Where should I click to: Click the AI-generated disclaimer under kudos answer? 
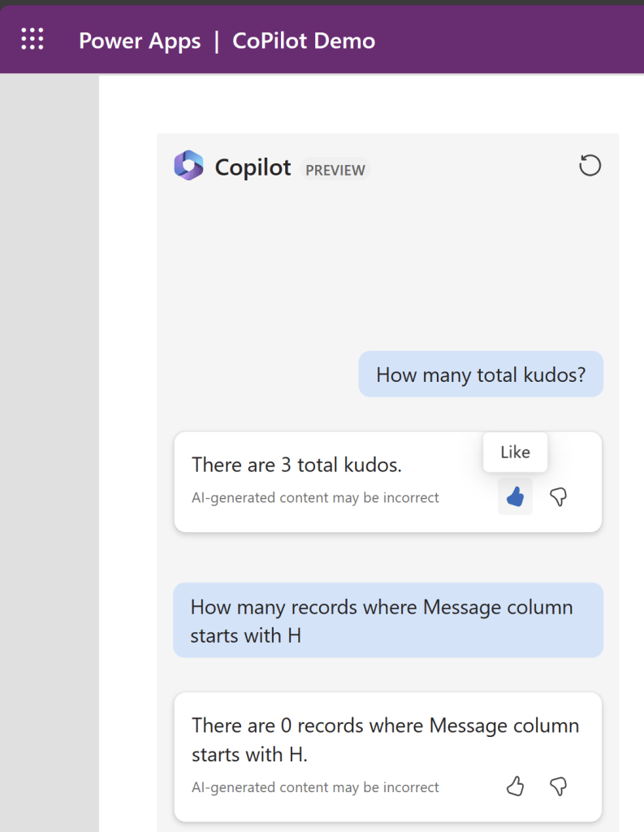tap(315, 497)
